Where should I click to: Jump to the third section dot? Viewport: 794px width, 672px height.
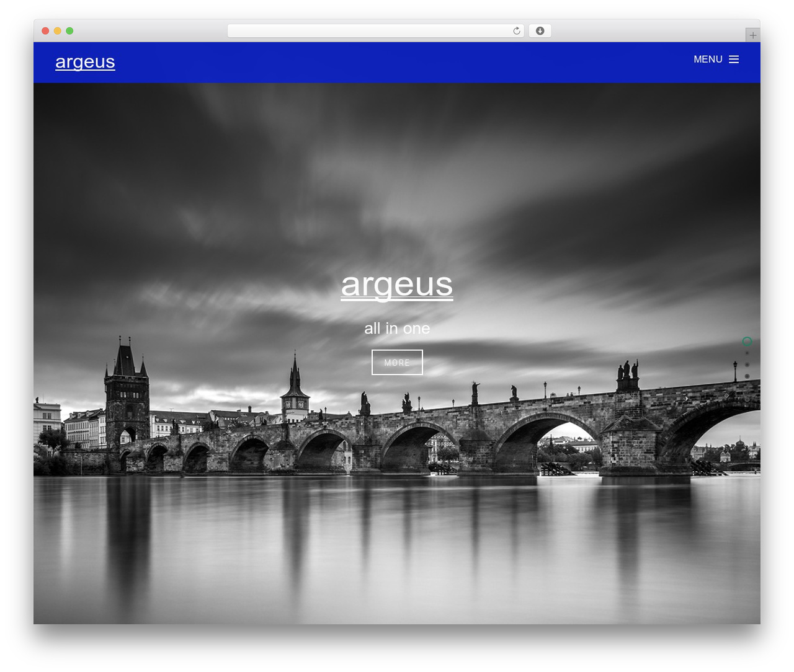(x=747, y=365)
